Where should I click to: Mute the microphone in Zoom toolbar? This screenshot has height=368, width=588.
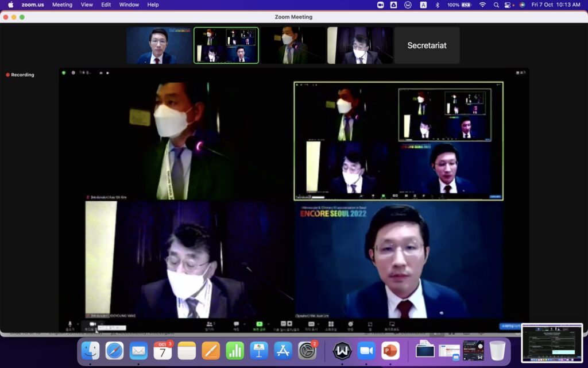[69, 325]
